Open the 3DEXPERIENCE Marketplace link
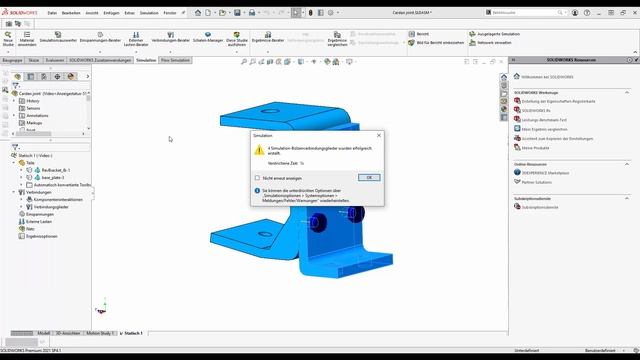The width and height of the screenshot is (640, 360). point(545,173)
